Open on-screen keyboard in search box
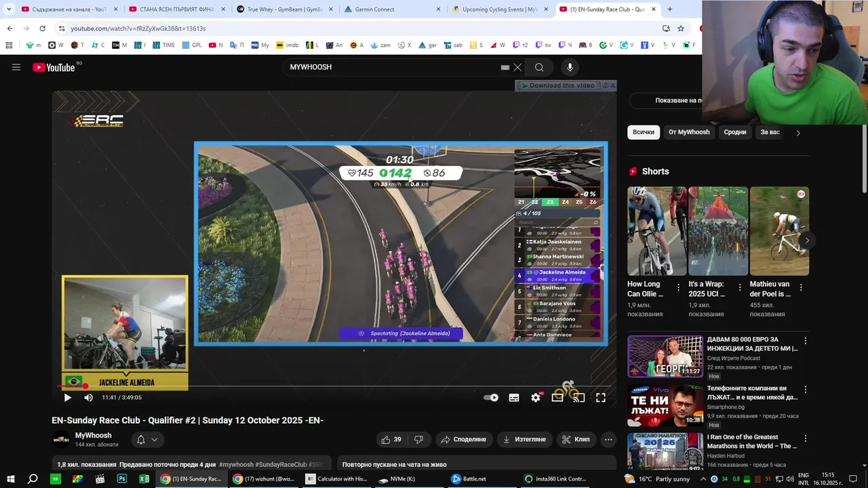Viewport: 868px width, 488px height. (505, 67)
